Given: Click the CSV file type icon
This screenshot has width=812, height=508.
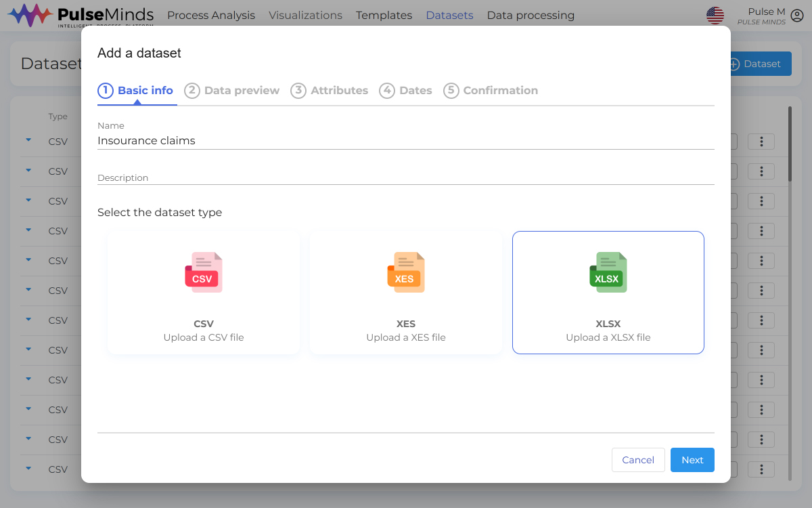Looking at the screenshot, I should point(203,272).
